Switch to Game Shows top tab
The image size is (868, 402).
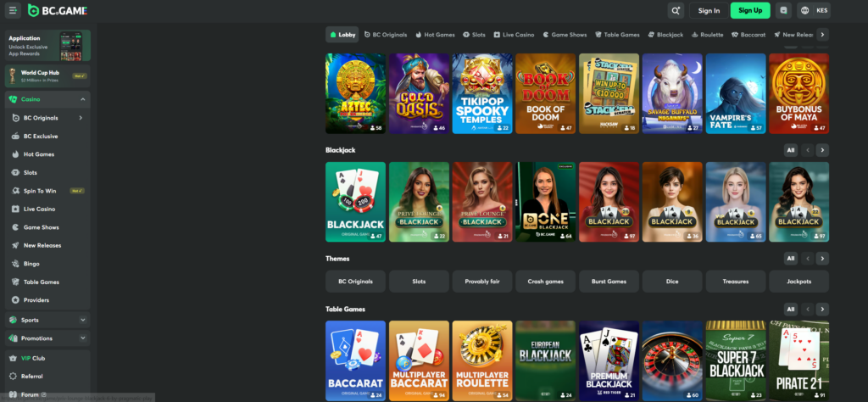tap(565, 34)
